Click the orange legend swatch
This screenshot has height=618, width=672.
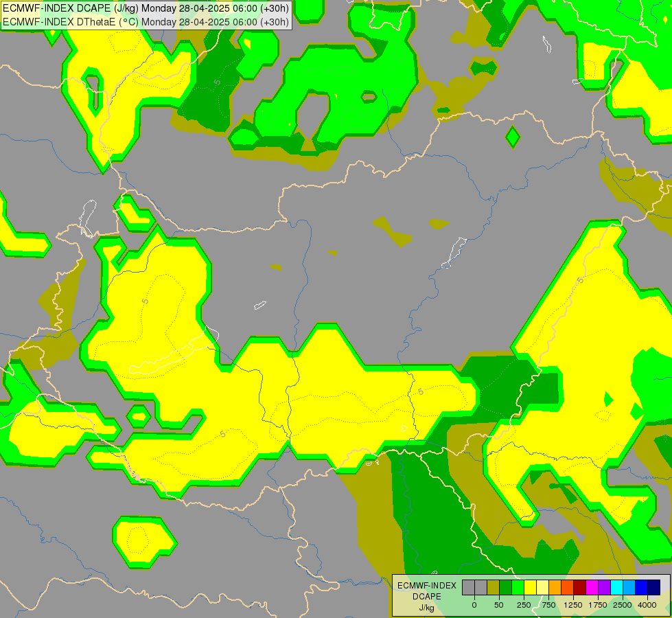click(x=555, y=587)
